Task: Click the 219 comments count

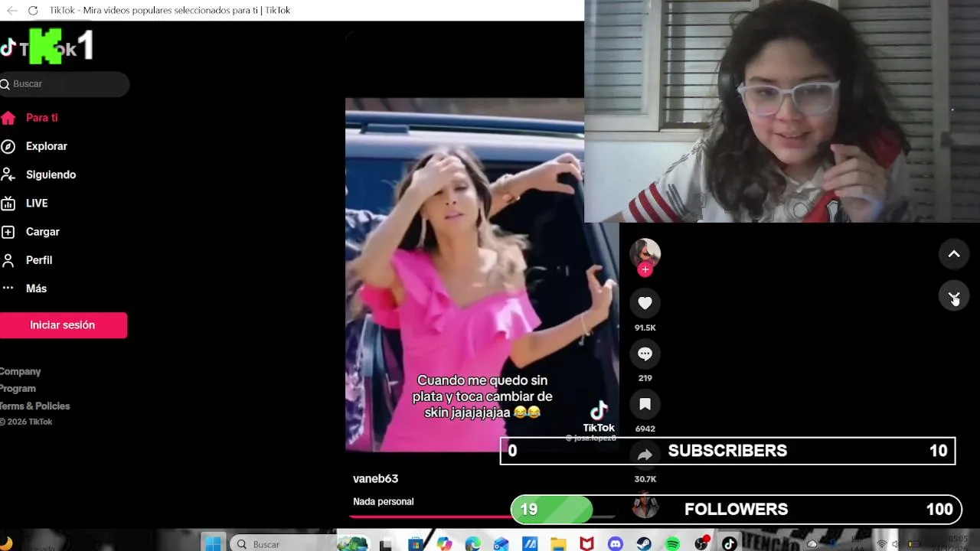Action: pos(645,378)
